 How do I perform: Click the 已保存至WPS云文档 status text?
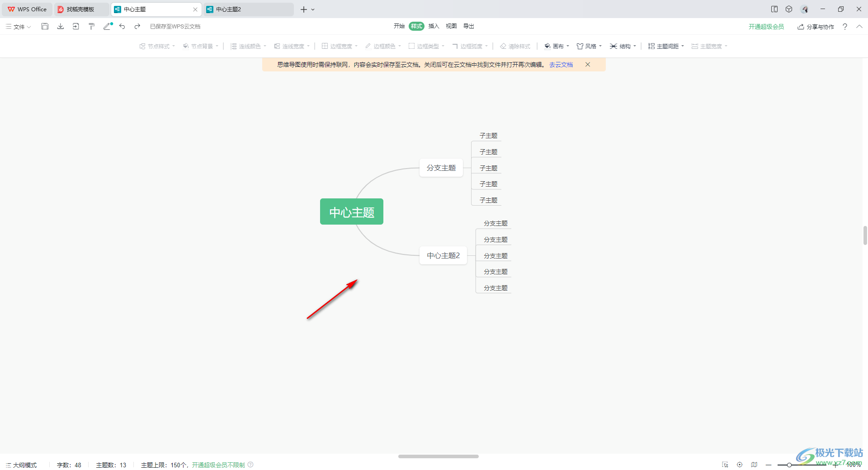(x=175, y=27)
